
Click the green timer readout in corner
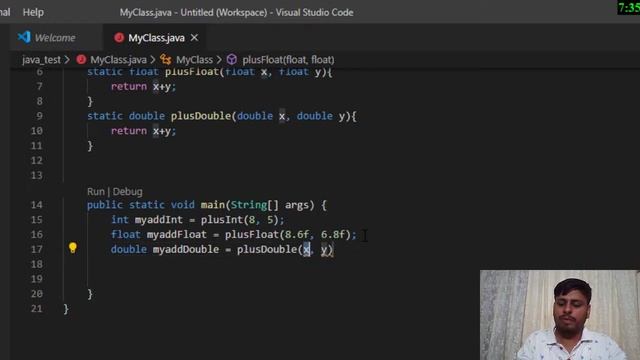click(629, 8)
